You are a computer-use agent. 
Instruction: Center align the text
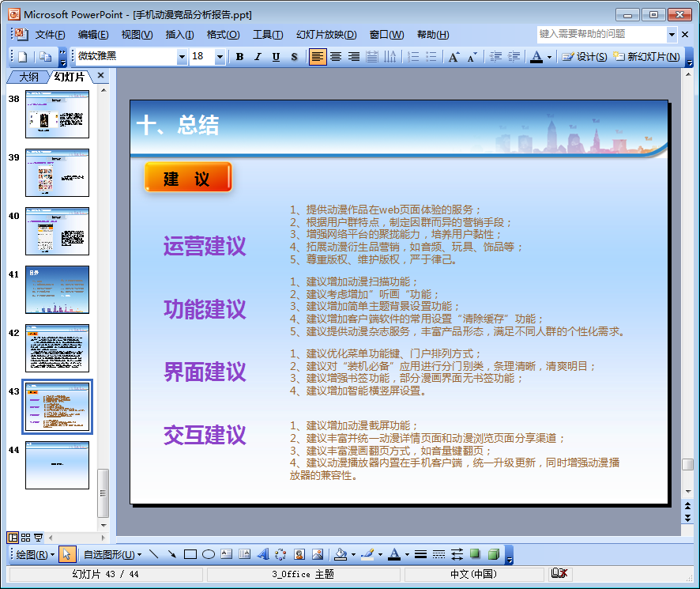click(x=336, y=57)
